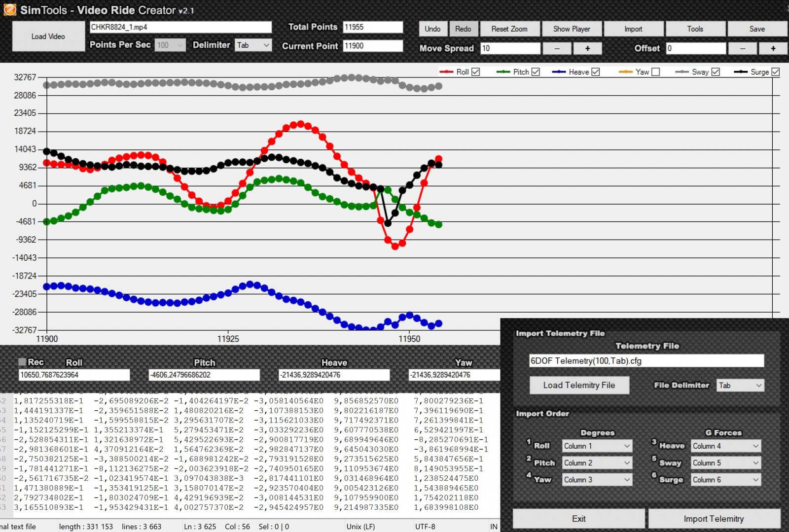Open the Pitch column dropdown
789x532 pixels.
[597, 463]
